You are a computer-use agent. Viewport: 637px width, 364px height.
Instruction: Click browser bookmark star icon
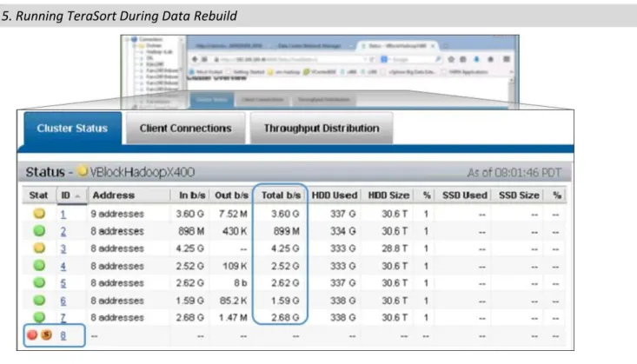click(x=451, y=59)
